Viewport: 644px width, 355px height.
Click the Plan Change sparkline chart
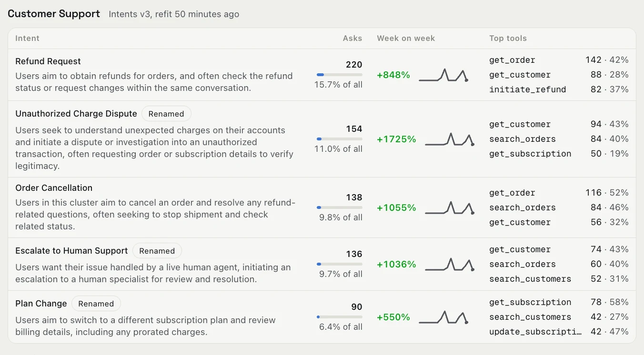click(x=443, y=317)
